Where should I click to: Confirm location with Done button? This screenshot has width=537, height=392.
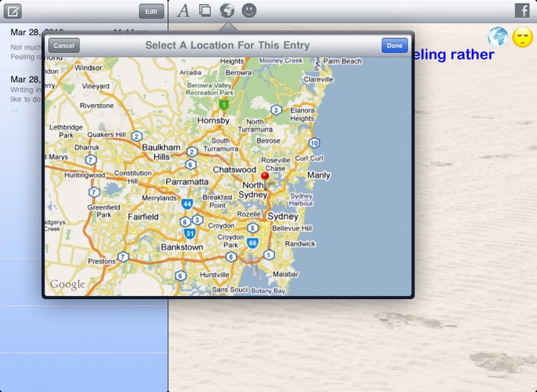click(x=395, y=46)
